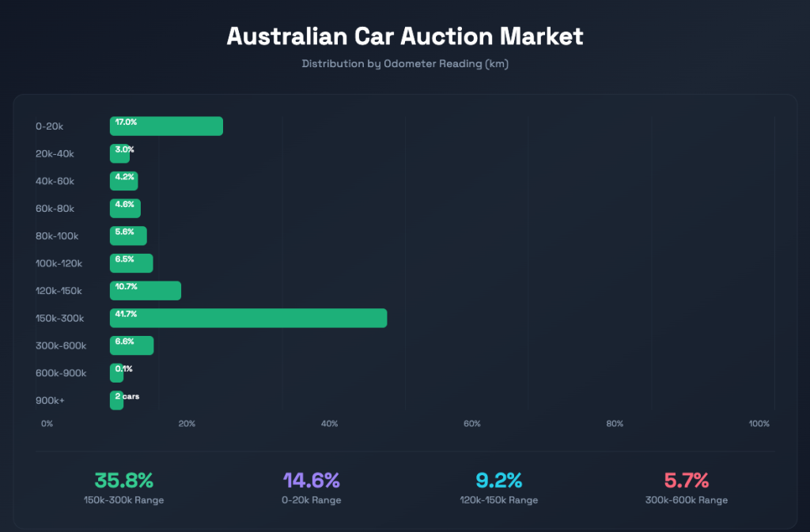Select the 60k-80k bar showing 4.6%
Image resolution: width=810 pixels, height=532 pixels.
tap(125, 209)
